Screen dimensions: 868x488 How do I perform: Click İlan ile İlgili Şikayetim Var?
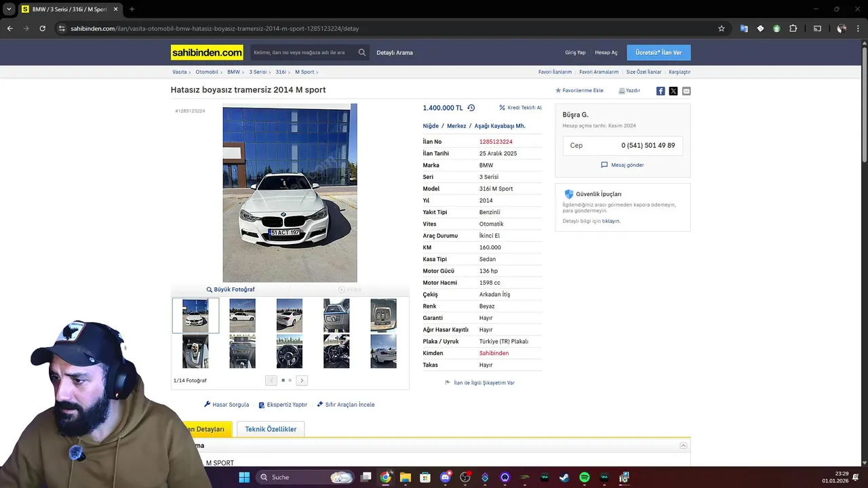(x=479, y=383)
